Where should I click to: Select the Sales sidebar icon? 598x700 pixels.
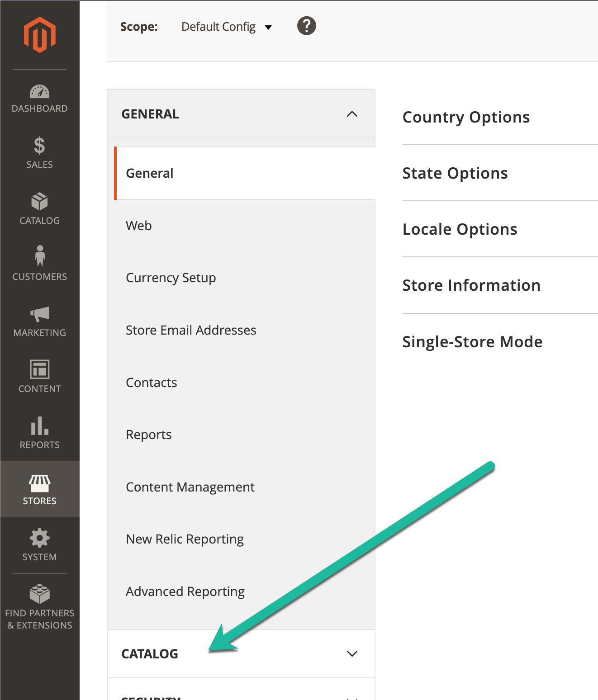[40, 153]
